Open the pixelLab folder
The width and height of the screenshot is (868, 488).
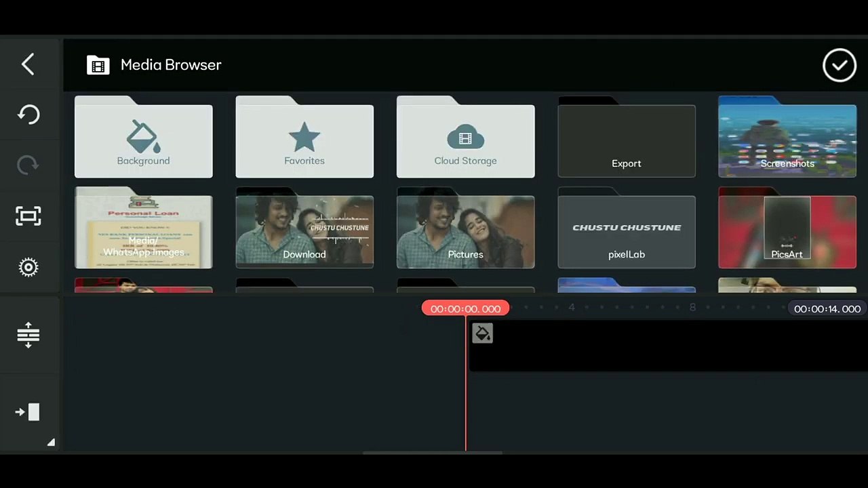[627, 228]
